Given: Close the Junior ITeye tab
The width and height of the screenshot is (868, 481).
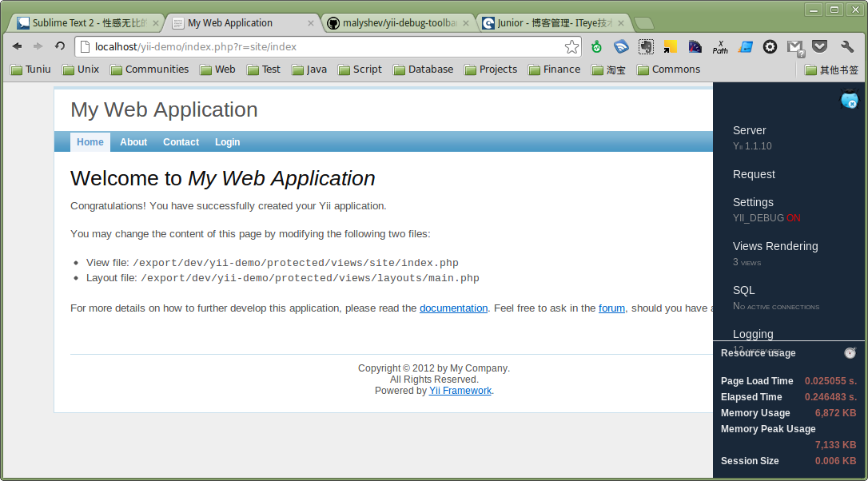Looking at the screenshot, I should coord(621,22).
